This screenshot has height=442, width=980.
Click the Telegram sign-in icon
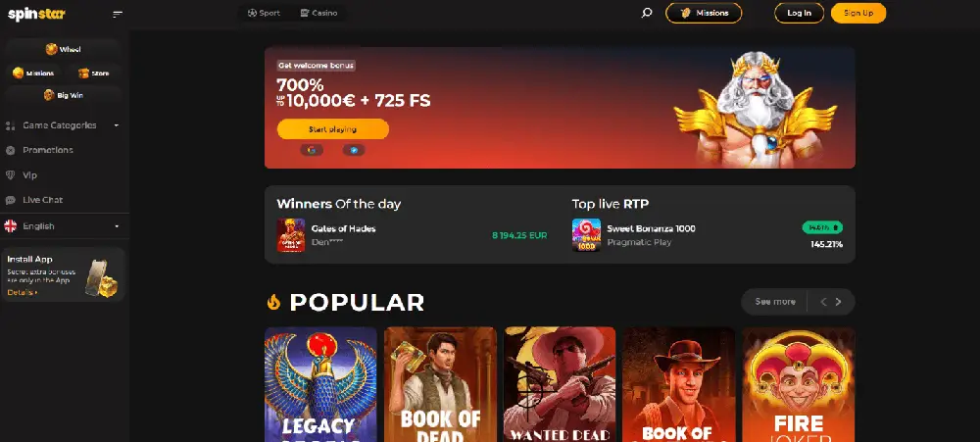tap(354, 150)
